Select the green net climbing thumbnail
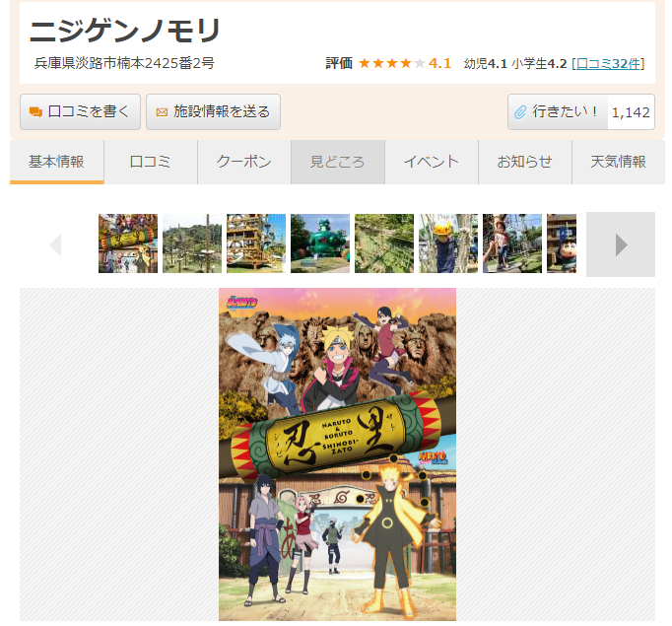This screenshot has height=626, width=672. (384, 243)
